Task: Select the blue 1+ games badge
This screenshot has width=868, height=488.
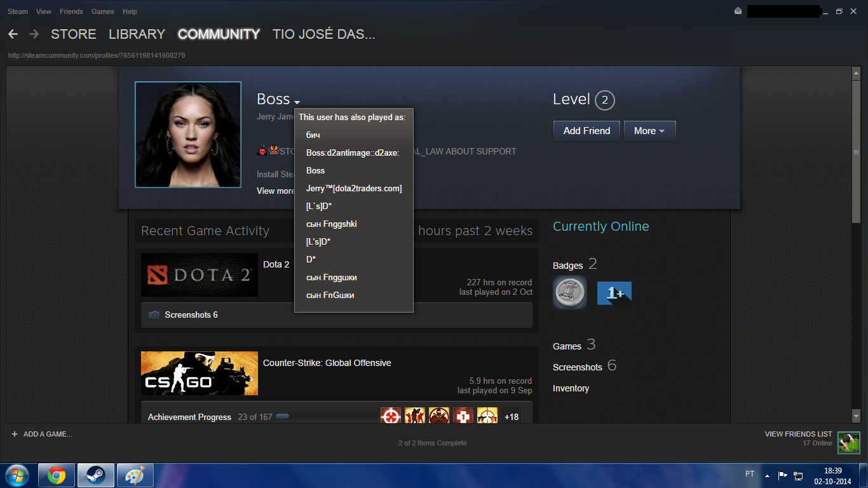Action: tap(614, 293)
